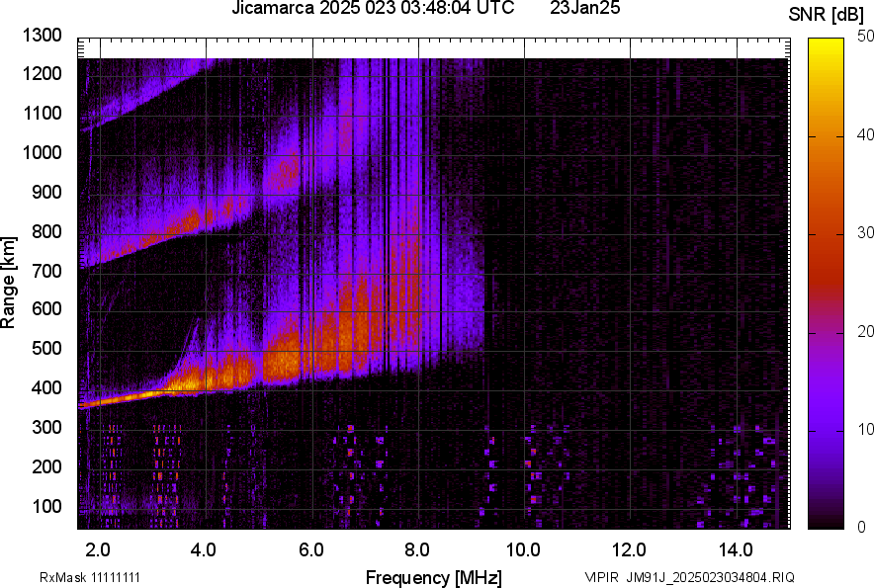Click the range axis tick '600'
The width and height of the screenshot is (874, 588).
click(x=46, y=308)
